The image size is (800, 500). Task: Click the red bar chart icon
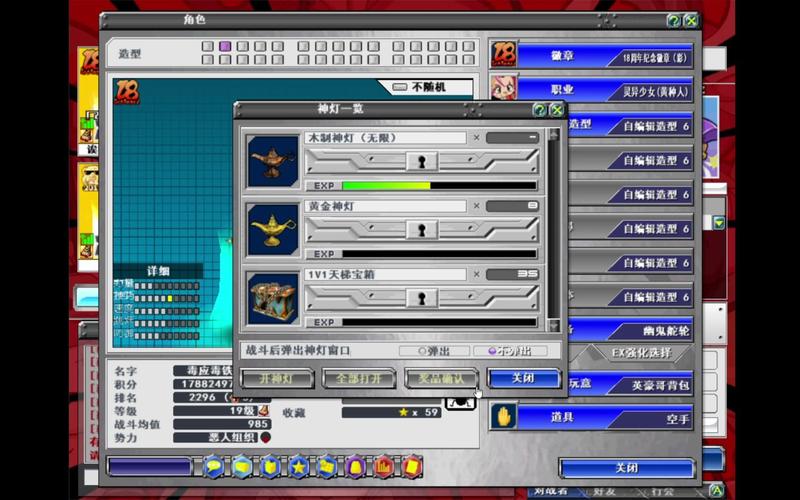383,466
